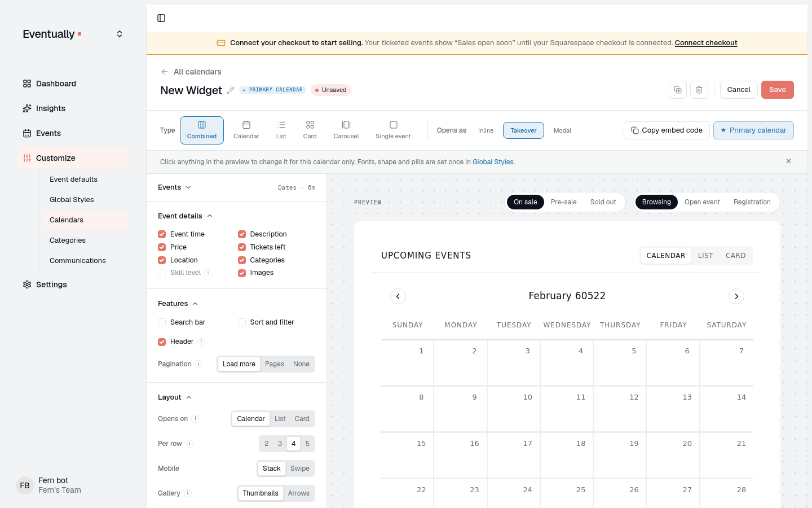Collapse the Features section
The image size is (812, 508).
click(x=178, y=304)
